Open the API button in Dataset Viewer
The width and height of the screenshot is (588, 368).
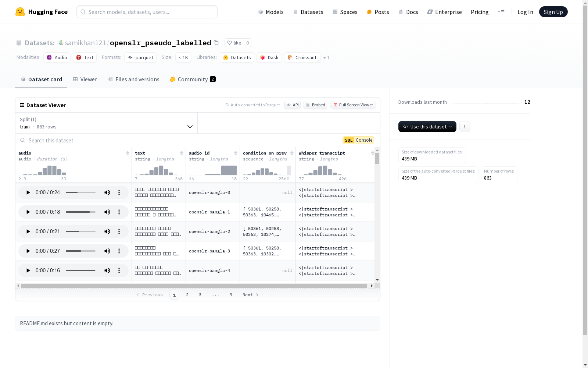click(x=293, y=105)
